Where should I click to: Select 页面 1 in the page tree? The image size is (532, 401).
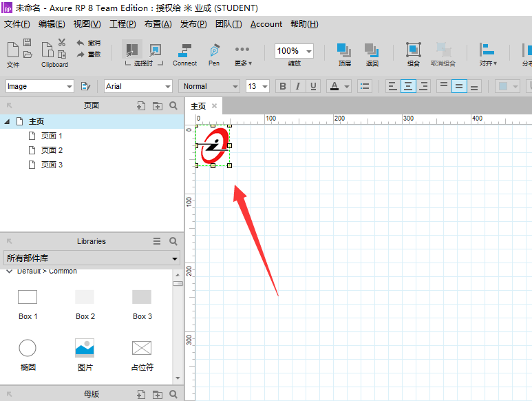point(52,136)
